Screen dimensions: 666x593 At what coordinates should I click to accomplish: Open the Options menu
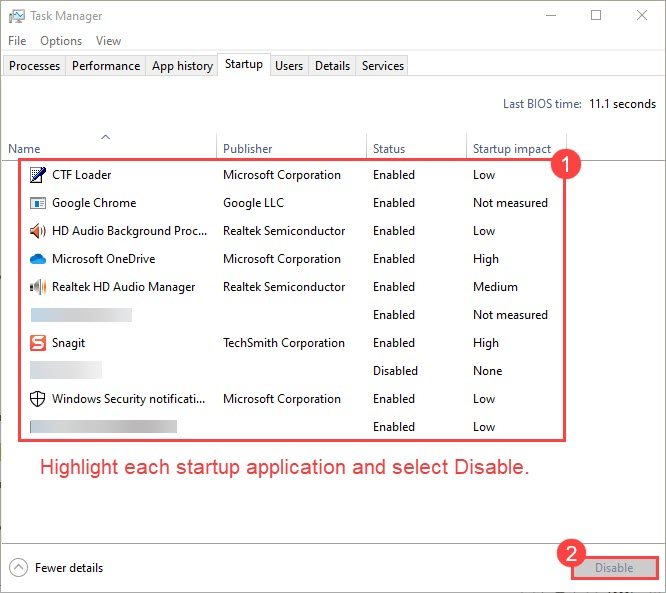pyautogui.click(x=61, y=41)
